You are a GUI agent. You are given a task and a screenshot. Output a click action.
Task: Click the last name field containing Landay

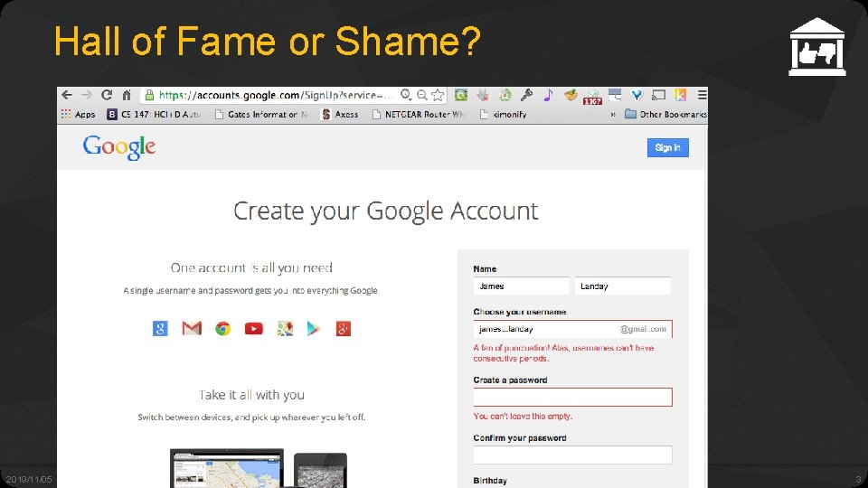pyautogui.click(x=622, y=286)
